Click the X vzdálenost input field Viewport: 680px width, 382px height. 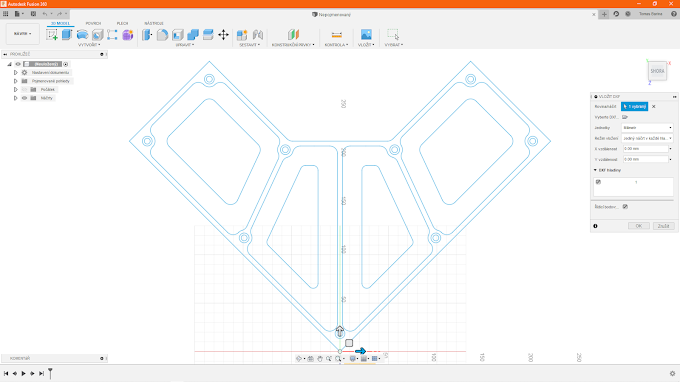pyautogui.click(x=646, y=149)
